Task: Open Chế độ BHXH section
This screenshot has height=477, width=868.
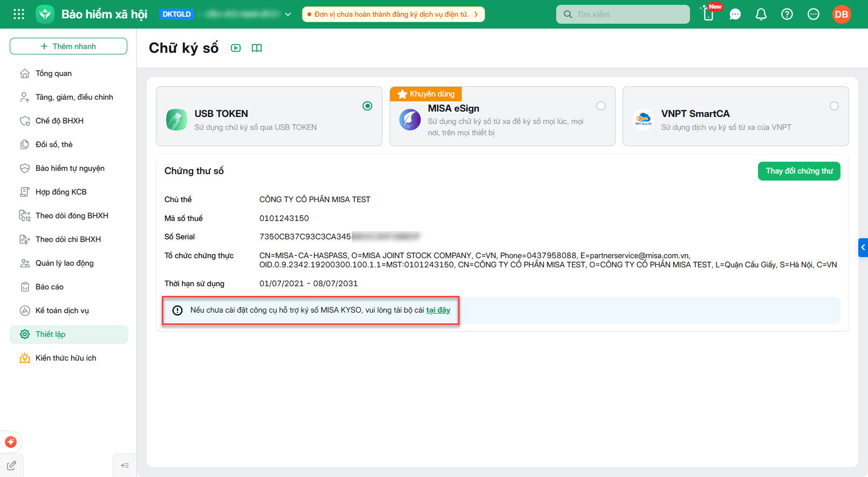Action: coord(69,121)
